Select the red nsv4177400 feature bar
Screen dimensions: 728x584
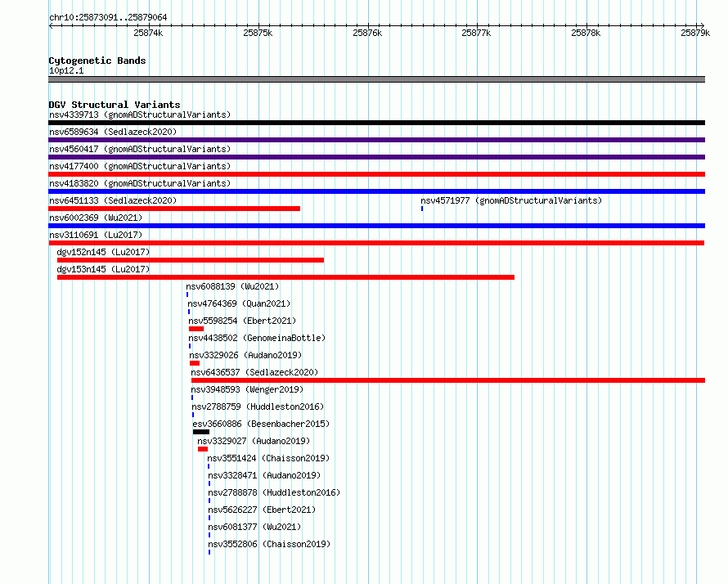(x=376, y=174)
